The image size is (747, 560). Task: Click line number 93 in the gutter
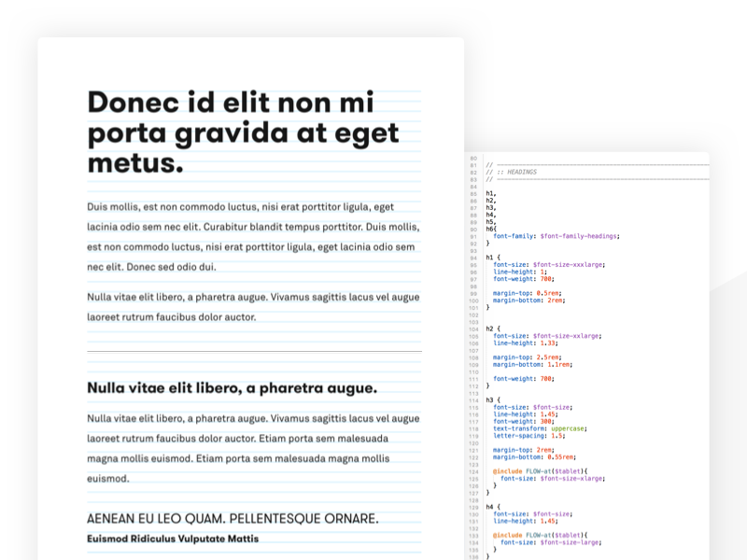point(473,251)
